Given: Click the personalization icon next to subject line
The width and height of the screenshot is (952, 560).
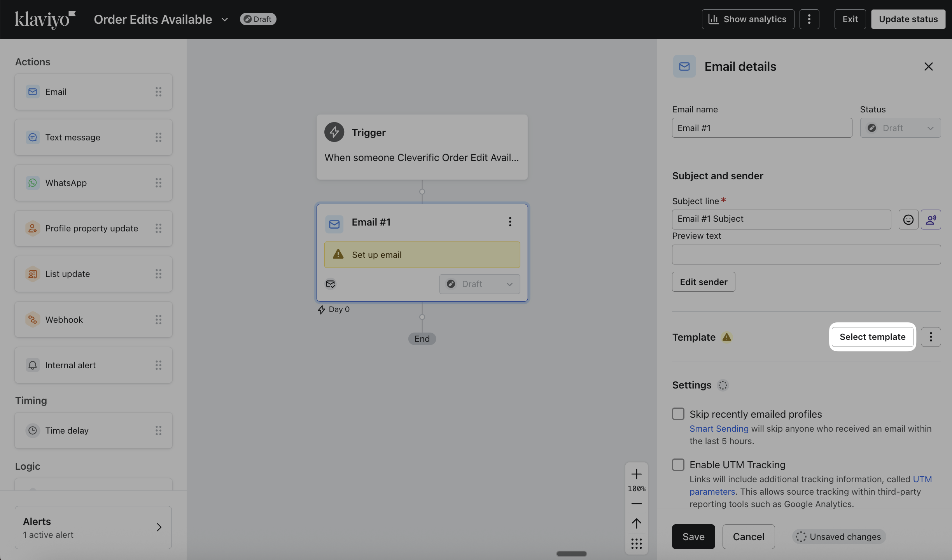Looking at the screenshot, I should pyautogui.click(x=931, y=220).
